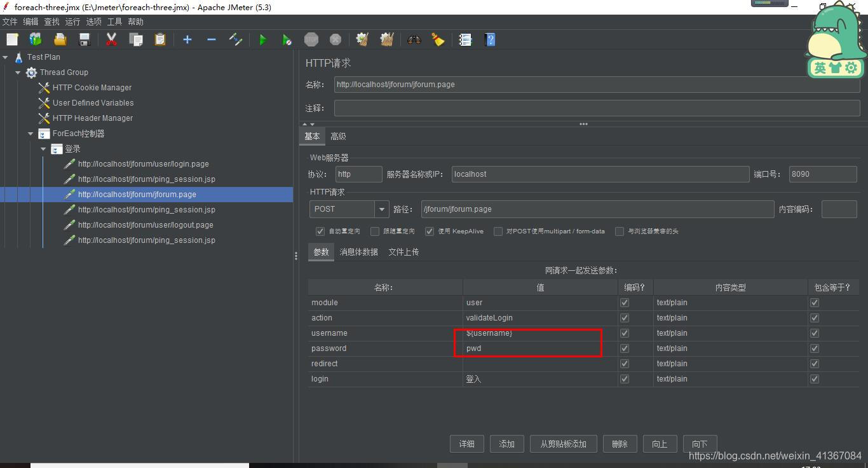
Task: Open the 帮助 menu
Action: [135, 22]
